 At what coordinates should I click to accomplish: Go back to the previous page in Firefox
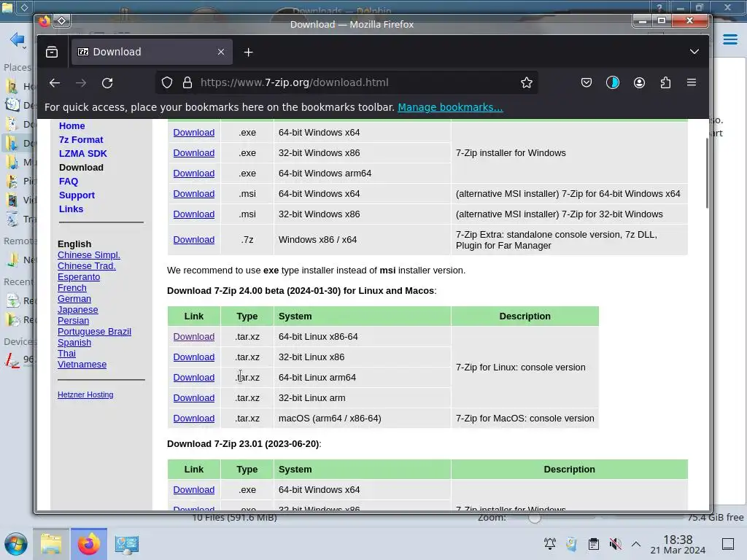tap(54, 83)
